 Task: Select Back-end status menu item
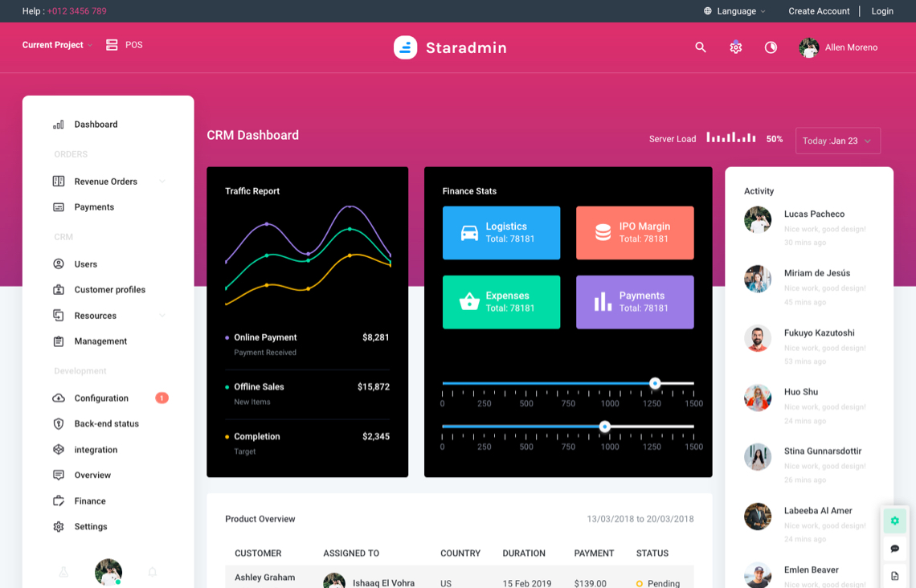(x=106, y=424)
